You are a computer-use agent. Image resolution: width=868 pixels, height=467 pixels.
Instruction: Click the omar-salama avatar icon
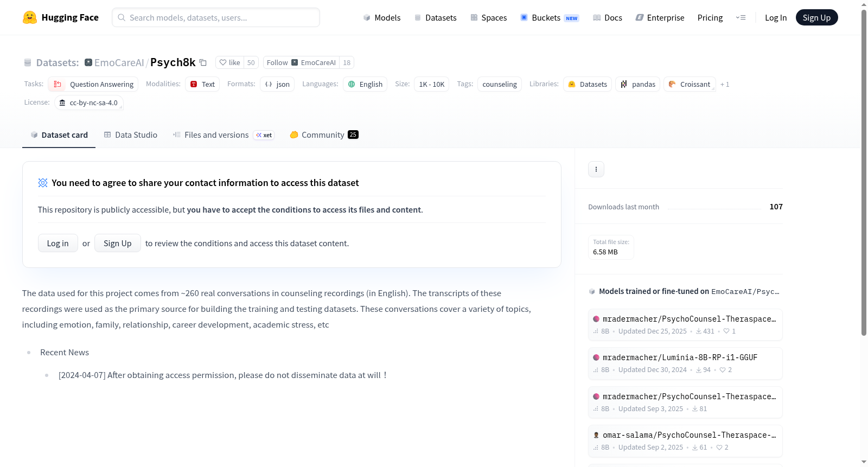[x=596, y=435]
